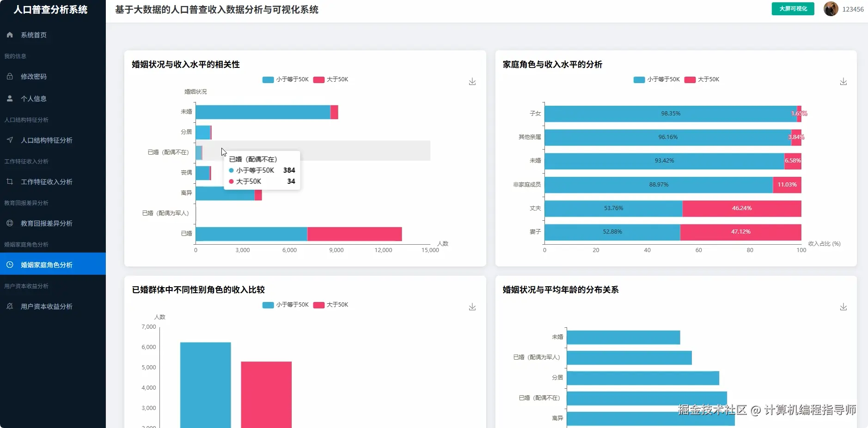The width and height of the screenshot is (868, 428).
Task: Click the username 123456 in header
Action: coord(853,9)
